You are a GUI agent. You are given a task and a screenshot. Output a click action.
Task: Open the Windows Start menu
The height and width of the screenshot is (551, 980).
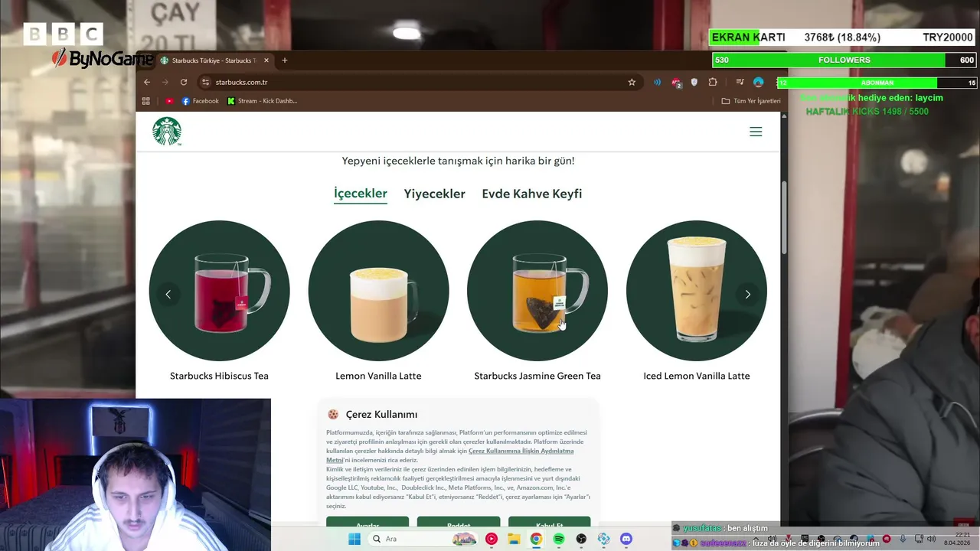tap(354, 539)
